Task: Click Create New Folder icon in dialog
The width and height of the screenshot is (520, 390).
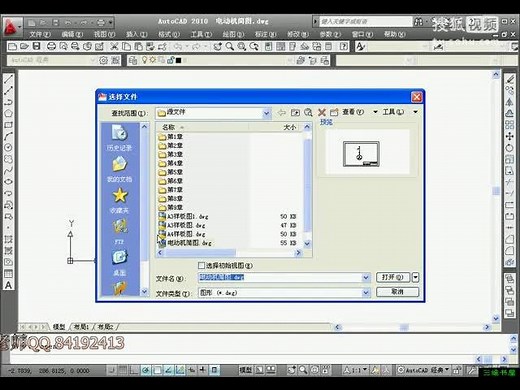Action: (334, 112)
